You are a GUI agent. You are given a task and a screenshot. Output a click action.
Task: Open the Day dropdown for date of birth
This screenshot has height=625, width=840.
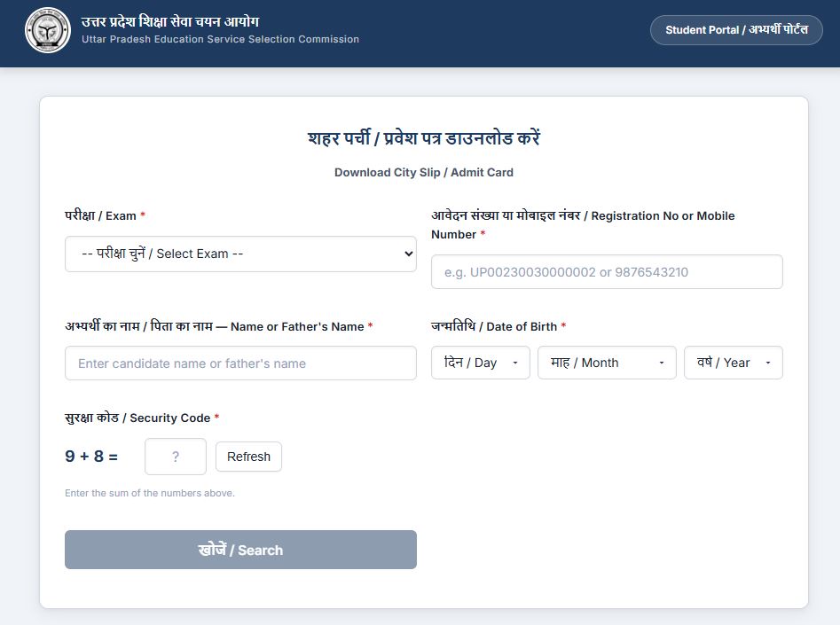481,363
